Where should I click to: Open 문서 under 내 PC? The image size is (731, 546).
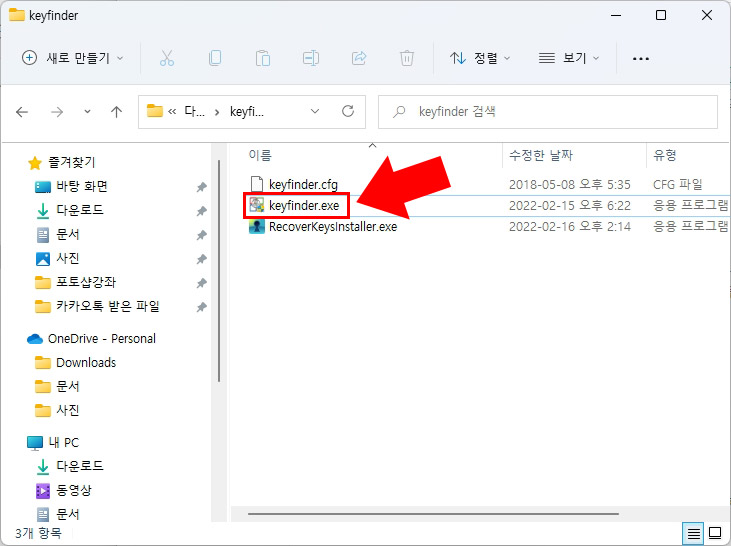click(68, 514)
